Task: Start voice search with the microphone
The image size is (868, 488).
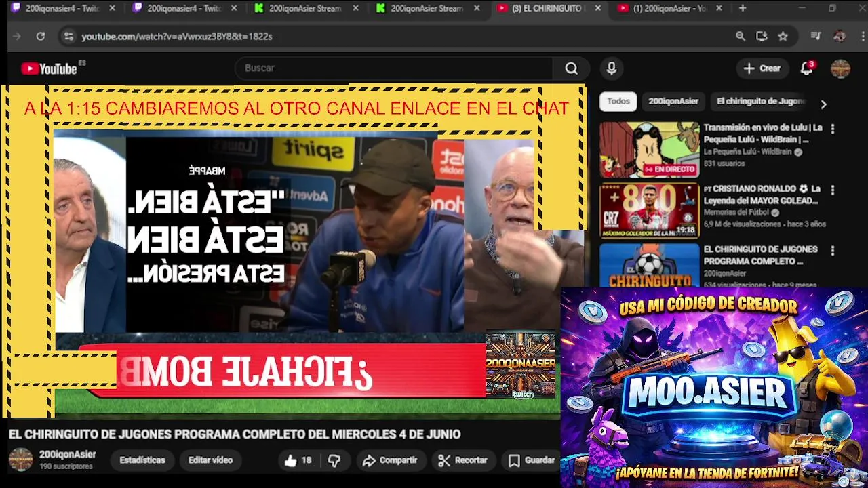Action: pyautogui.click(x=612, y=68)
